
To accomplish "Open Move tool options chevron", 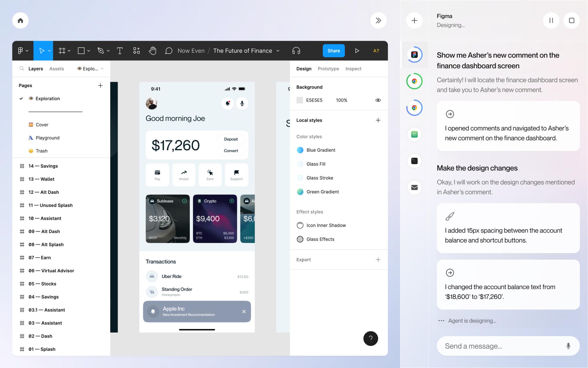I will 49,51.
